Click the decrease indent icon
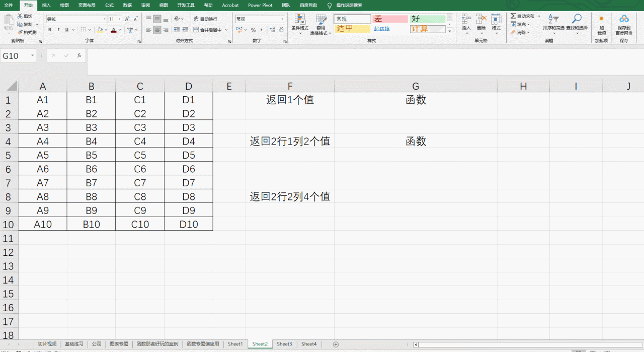This screenshot has height=352, width=644. click(177, 30)
